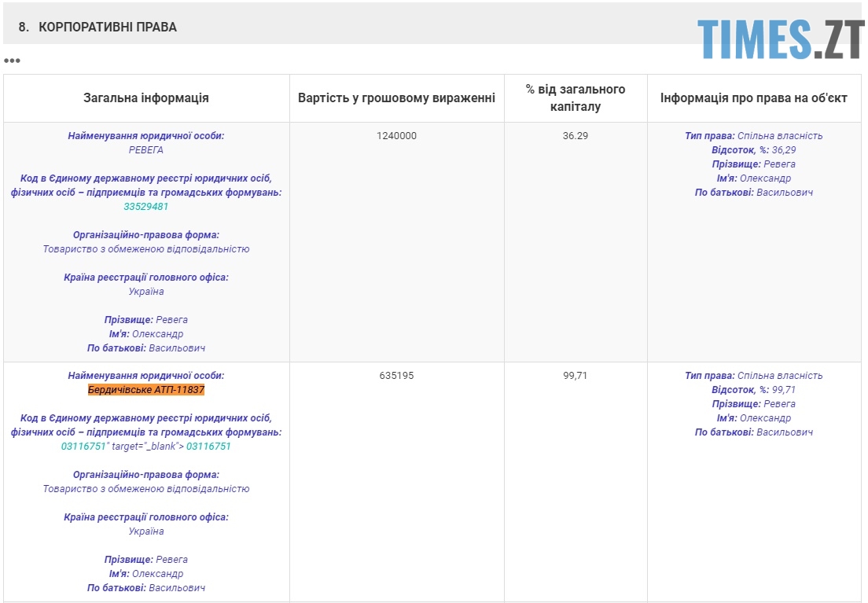Open registry code link 33529481
Viewport: 868px width, 603px height.
(145, 207)
